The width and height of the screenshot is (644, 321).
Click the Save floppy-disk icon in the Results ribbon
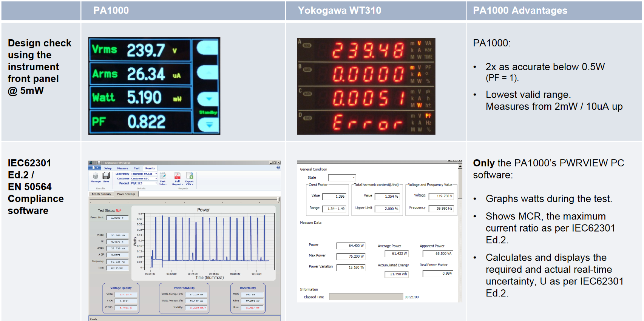tap(106, 176)
